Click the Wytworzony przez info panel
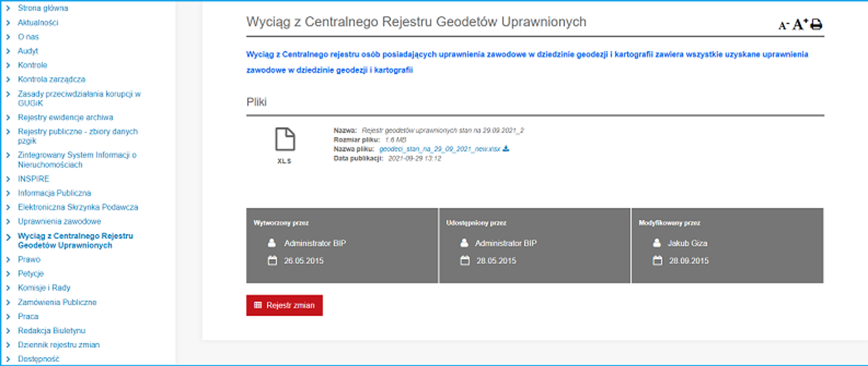The height and width of the screenshot is (366, 868). pos(342,245)
